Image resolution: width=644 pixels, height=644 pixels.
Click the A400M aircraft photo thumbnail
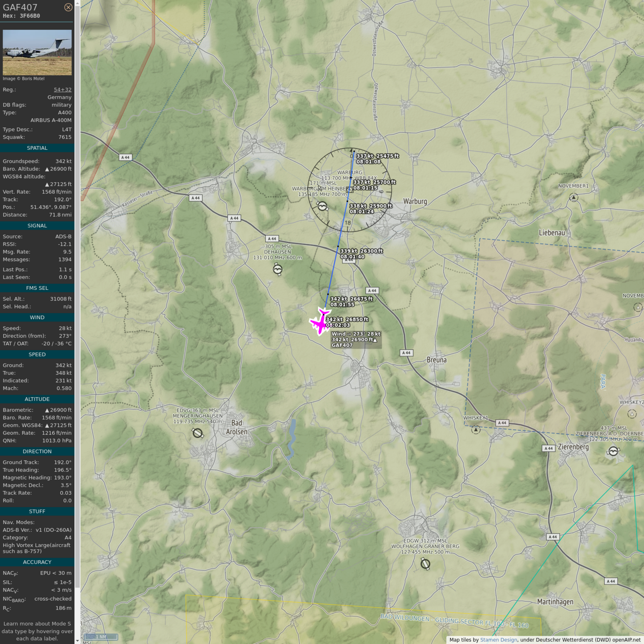[37, 52]
